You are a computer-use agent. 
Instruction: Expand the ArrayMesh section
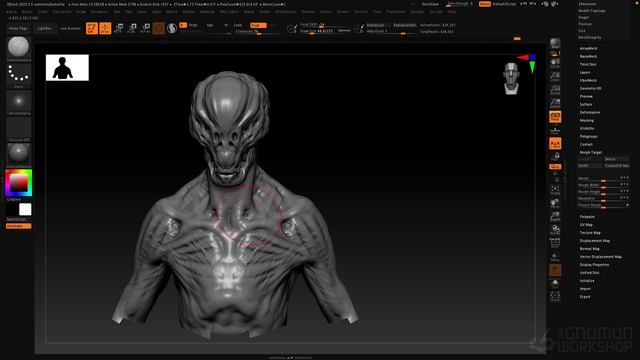[588, 48]
